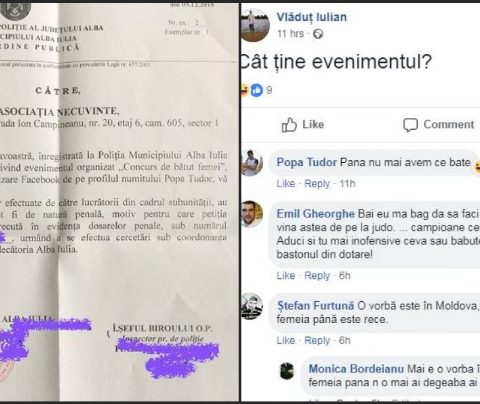Reply to Popa Tudor's comment

317,184
